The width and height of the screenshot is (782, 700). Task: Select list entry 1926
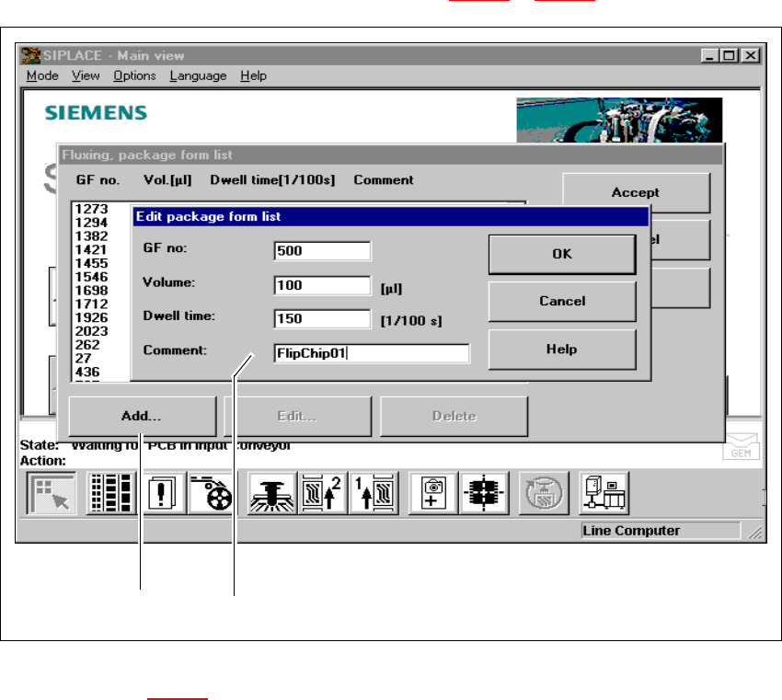click(91, 317)
